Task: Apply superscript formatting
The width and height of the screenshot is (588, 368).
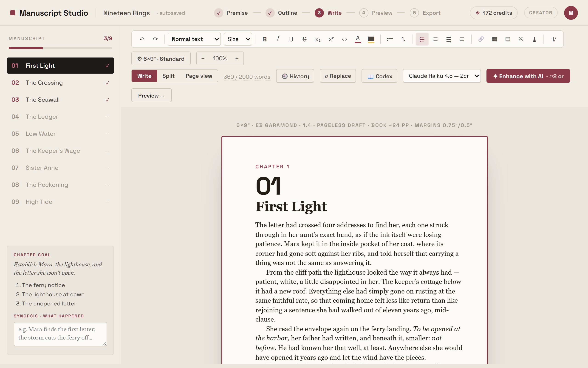Action: pyautogui.click(x=331, y=39)
